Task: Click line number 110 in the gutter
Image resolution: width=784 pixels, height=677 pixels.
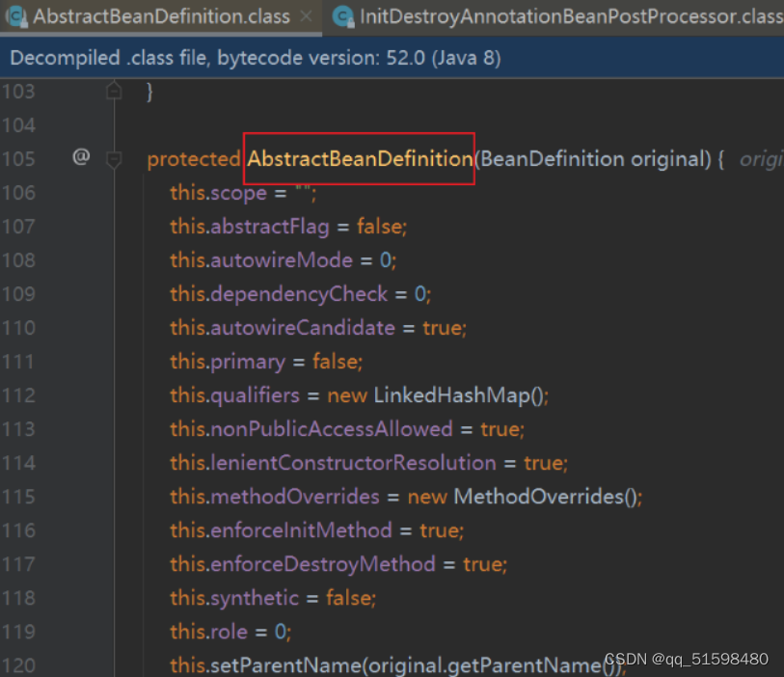Action: point(19,328)
